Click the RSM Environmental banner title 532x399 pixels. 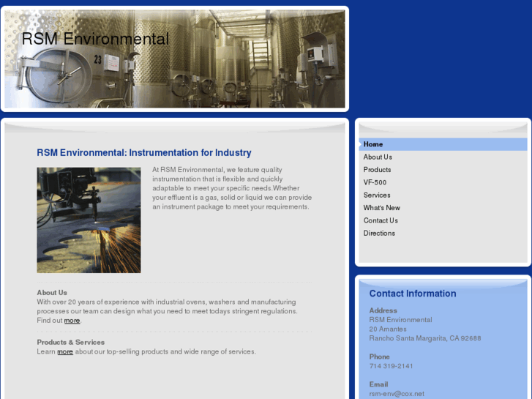[95, 39]
